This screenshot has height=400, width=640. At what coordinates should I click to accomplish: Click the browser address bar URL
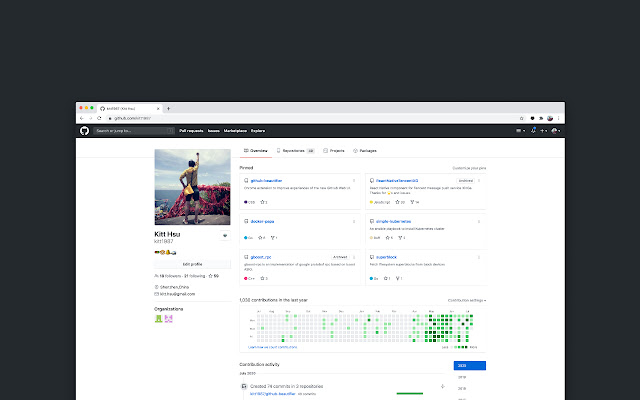133,118
